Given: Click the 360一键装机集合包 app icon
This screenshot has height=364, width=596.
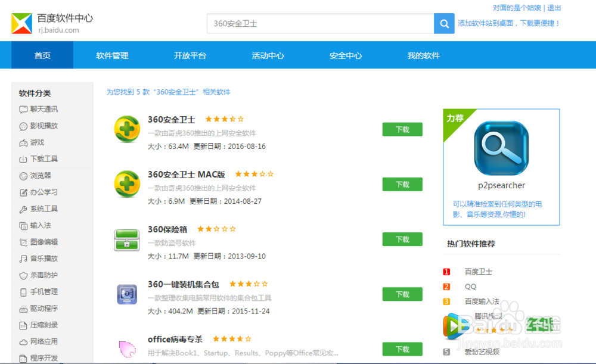Looking at the screenshot, I should (x=127, y=294).
